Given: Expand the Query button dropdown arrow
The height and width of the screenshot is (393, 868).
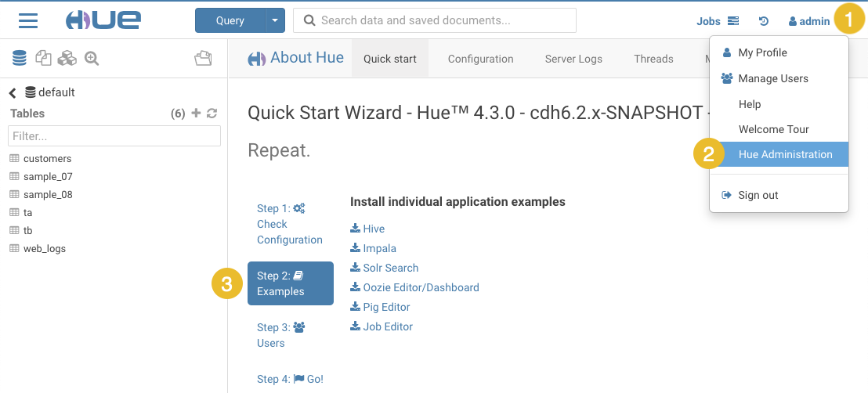Looking at the screenshot, I should pos(275,20).
